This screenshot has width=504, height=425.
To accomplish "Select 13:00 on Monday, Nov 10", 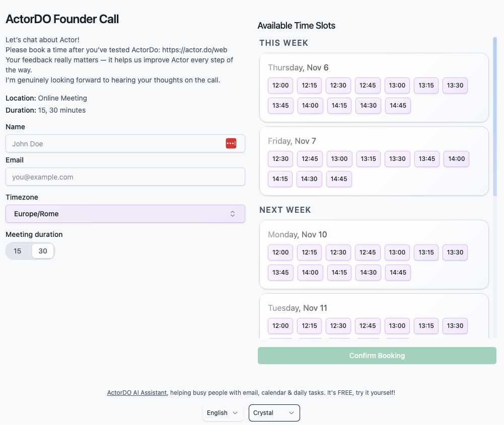I will (397, 252).
